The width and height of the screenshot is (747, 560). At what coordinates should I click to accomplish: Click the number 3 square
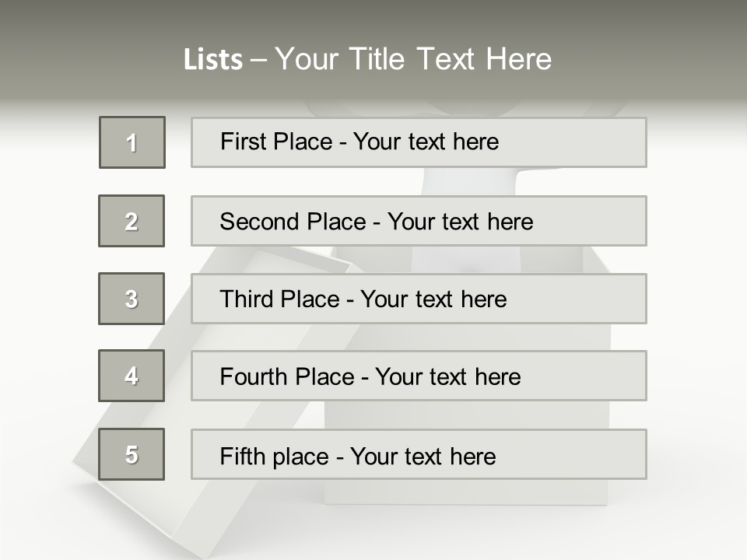tap(132, 299)
